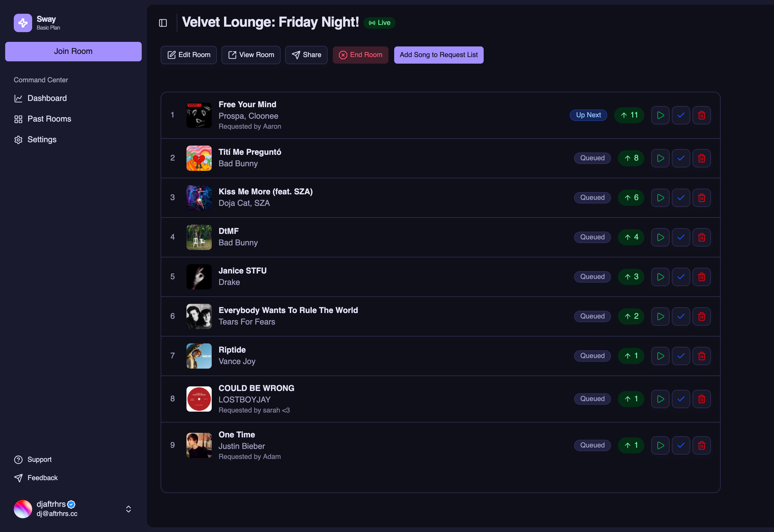Click End Room button

click(x=360, y=55)
